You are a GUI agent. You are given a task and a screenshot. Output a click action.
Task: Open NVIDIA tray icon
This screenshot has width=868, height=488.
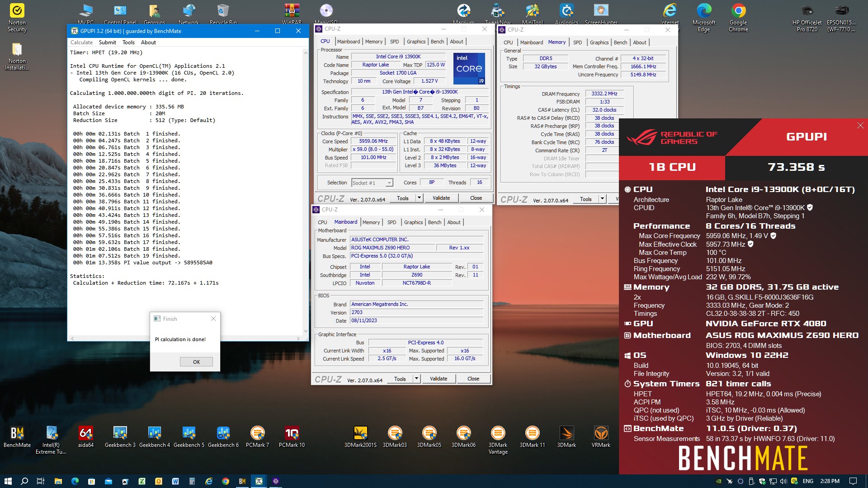tap(718, 481)
